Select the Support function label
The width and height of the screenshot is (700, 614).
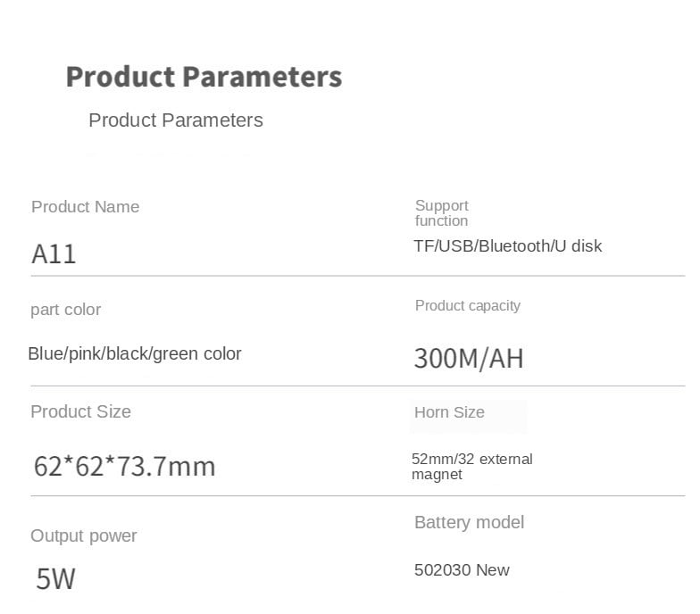coord(441,213)
